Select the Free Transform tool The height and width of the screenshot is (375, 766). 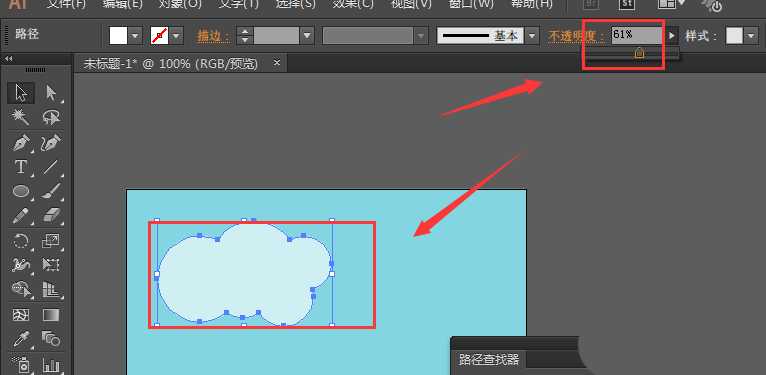click(x=51, y=265)
